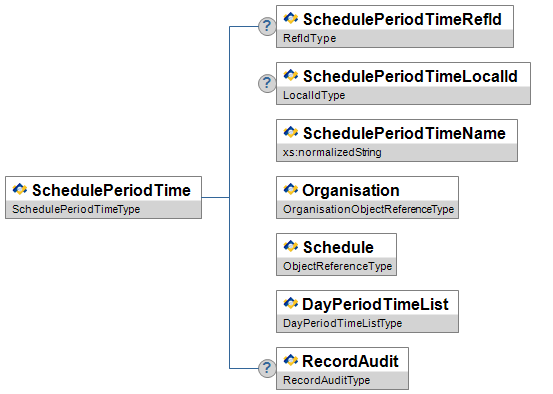
Task: Click question mark beside RecordAudit
Action: pos(267,369)
